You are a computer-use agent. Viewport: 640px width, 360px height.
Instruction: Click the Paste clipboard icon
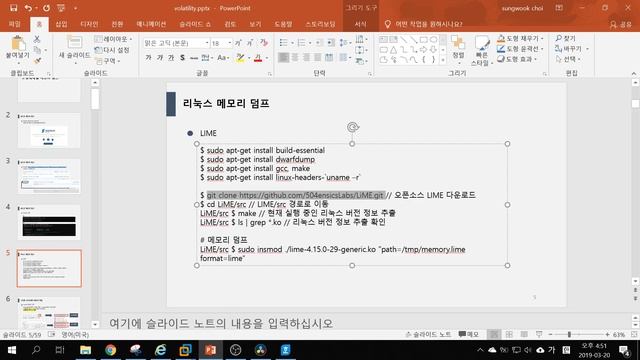(18, 43)
